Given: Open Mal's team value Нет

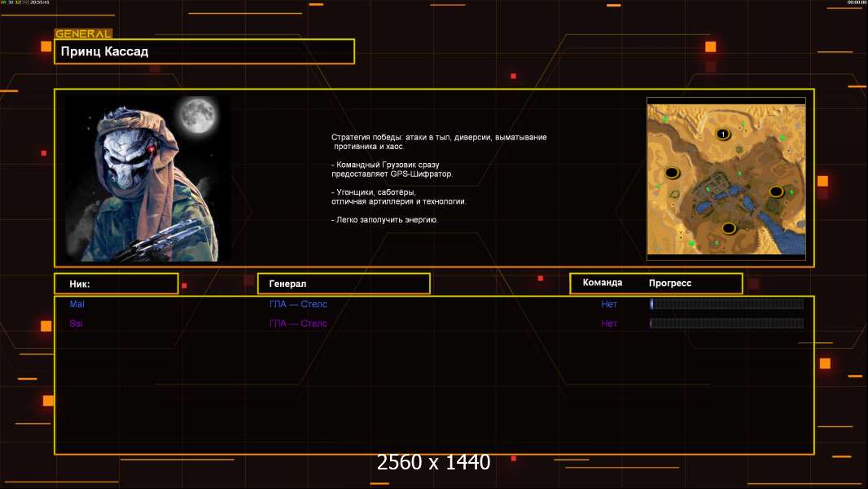Looking at the screenshot, I should click(609, 304).
